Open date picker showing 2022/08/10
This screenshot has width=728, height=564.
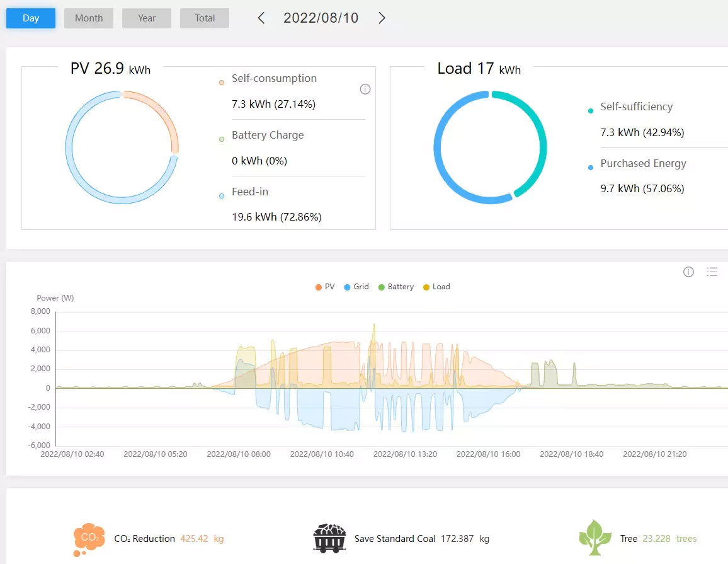(x=321, y=18)
